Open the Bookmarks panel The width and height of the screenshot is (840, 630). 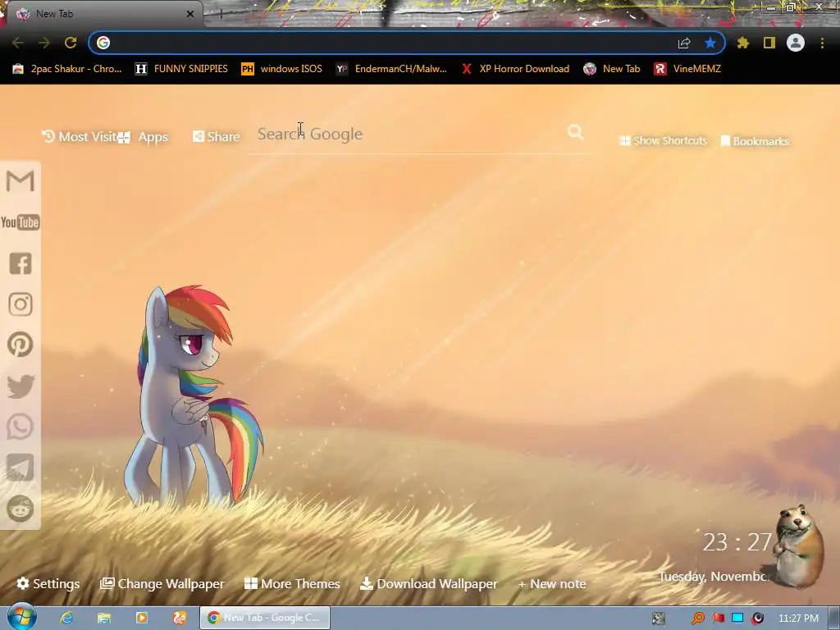click(x=755, y=141)
